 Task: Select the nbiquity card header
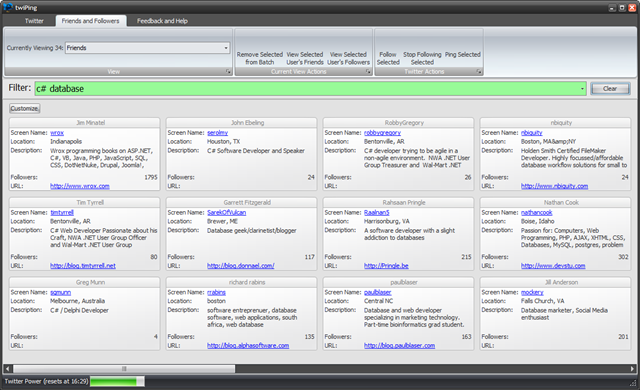click(556, 123)
